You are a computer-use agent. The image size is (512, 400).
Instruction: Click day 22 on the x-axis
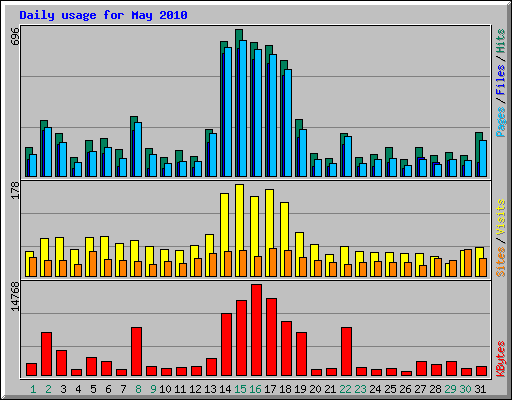tap(345, 389)
